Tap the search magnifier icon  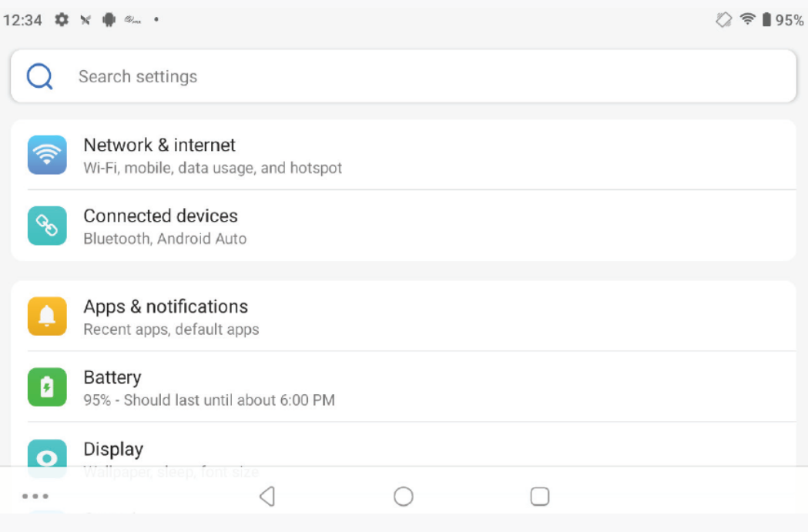pos(39,76)
